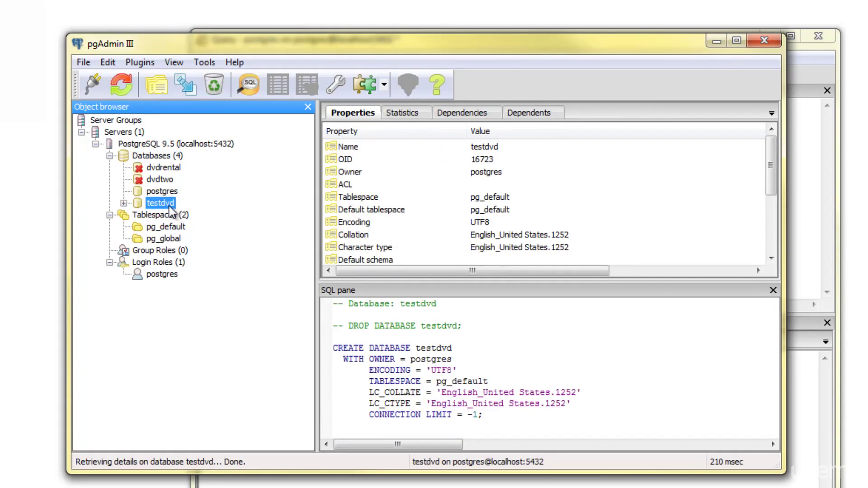Click the properties/wrench tool icon
The width and height of the screenshot is (868, 488).
335,84
